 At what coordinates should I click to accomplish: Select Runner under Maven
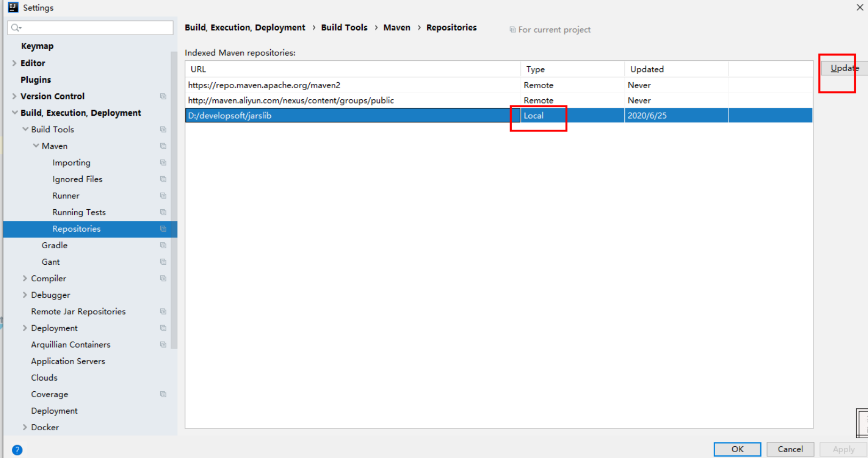(66, 196)
